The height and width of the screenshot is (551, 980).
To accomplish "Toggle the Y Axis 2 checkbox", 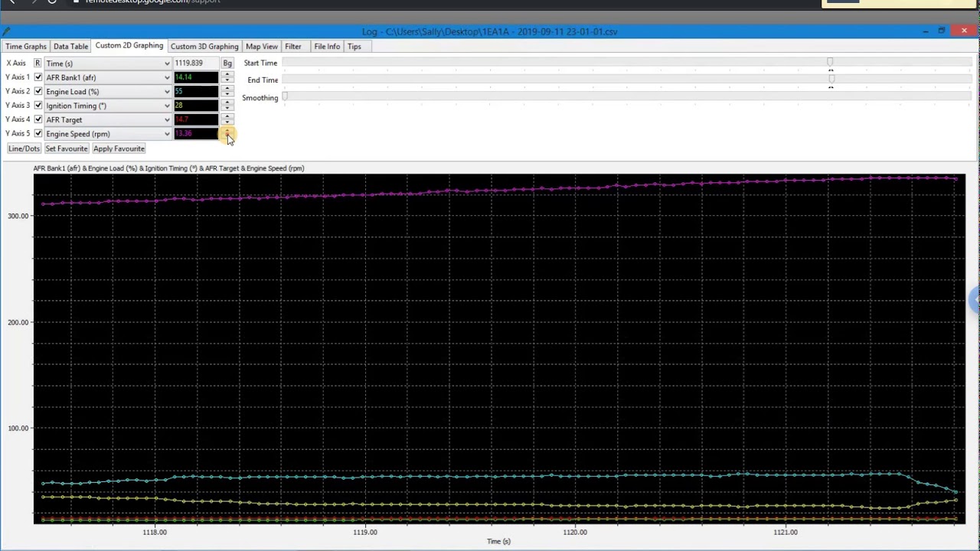I will coord(38,91).
